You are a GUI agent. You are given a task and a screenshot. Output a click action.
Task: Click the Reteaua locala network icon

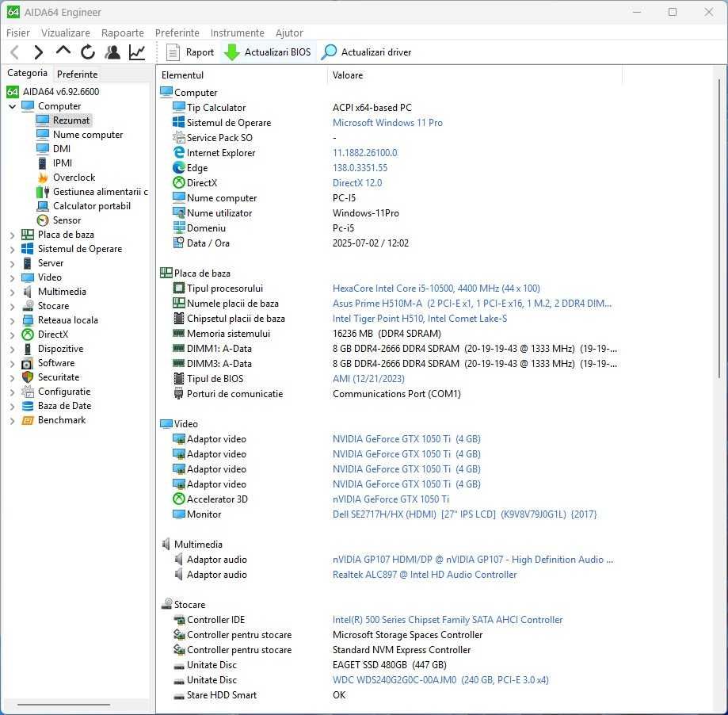pyautogui.click(x=28, y=320)
